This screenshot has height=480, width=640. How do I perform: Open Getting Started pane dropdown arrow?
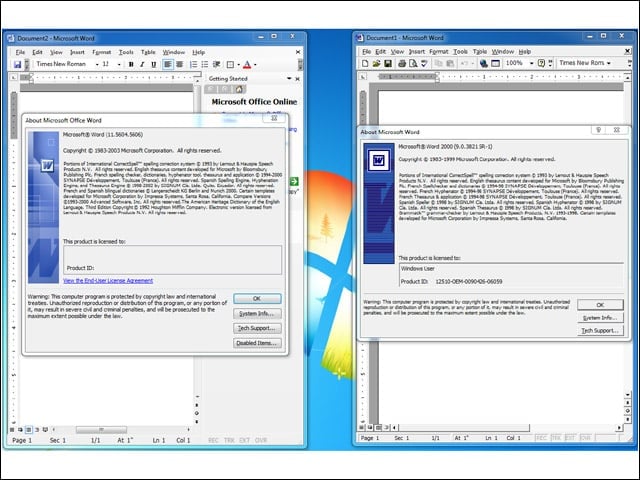click(x=289, y=78)
